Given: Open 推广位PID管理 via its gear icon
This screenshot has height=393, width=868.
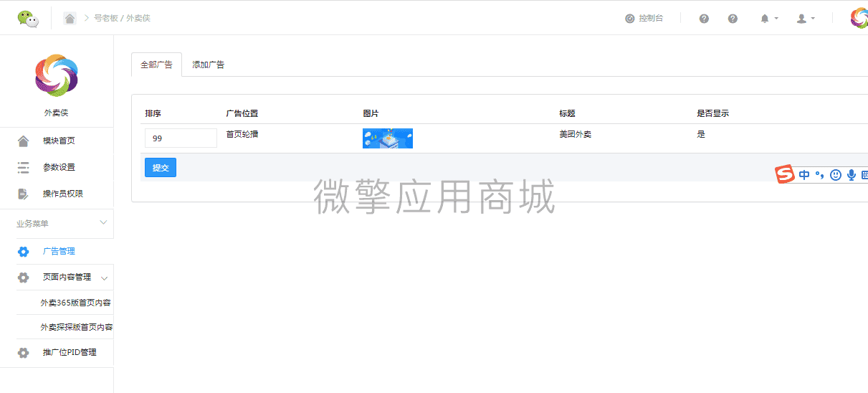Looking at the screenshot, I should tap(23, 352).
